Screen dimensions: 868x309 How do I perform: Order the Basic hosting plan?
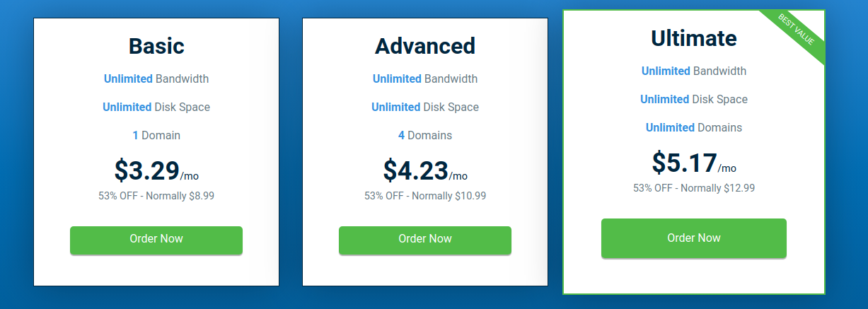[156, 240]
